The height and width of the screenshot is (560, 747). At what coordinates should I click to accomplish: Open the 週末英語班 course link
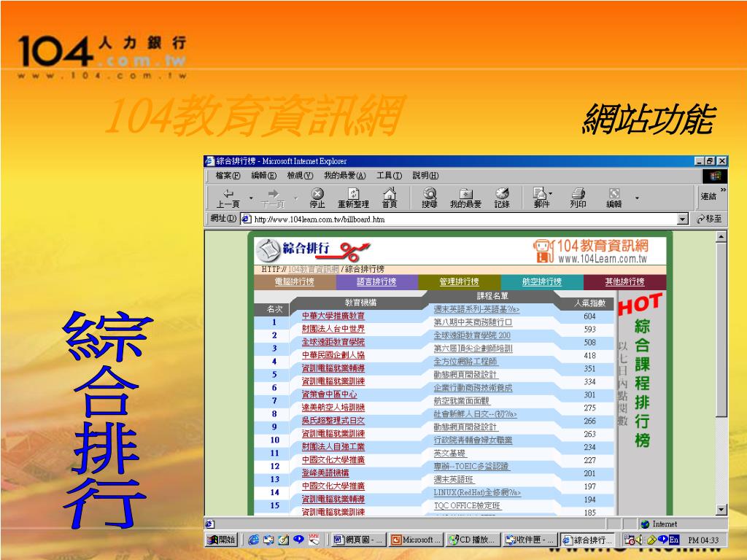(454, 480)
